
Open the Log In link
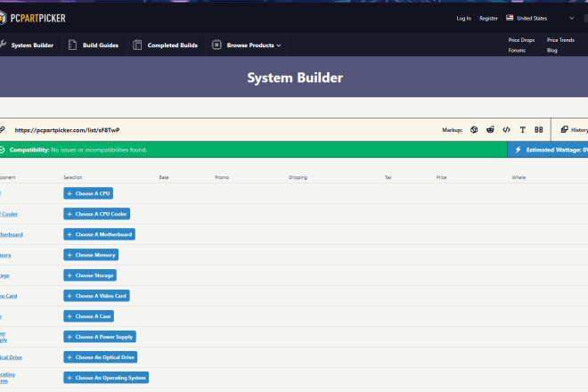tap(463, 18)
